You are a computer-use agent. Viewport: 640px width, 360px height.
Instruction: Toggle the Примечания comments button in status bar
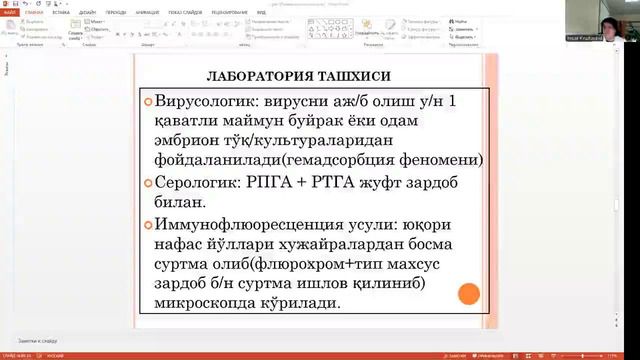(488, 356)
